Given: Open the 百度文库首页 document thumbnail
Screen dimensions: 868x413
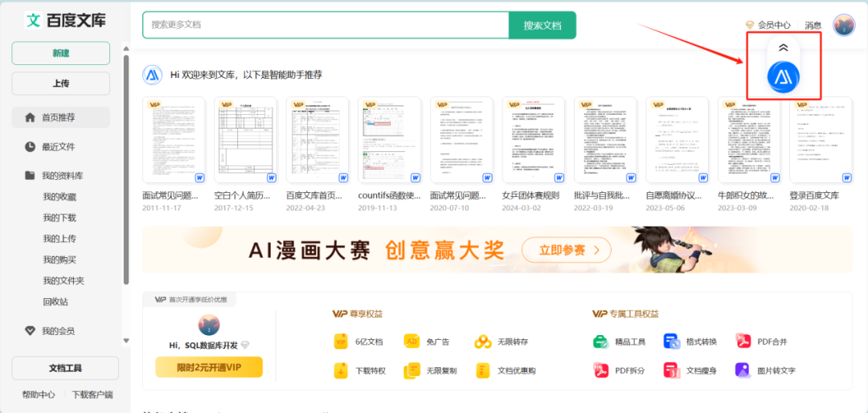Looking at the screenshot, I should 317,140.
